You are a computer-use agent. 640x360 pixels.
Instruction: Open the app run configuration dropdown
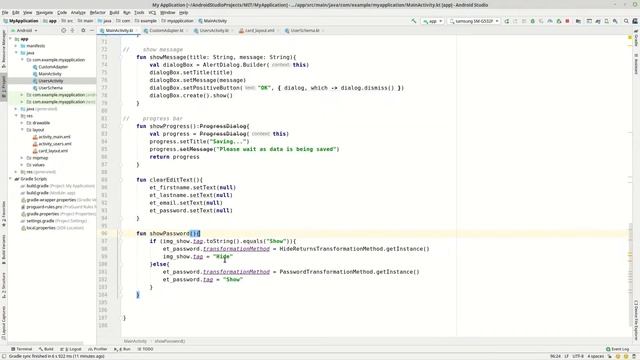click(433, 21)
